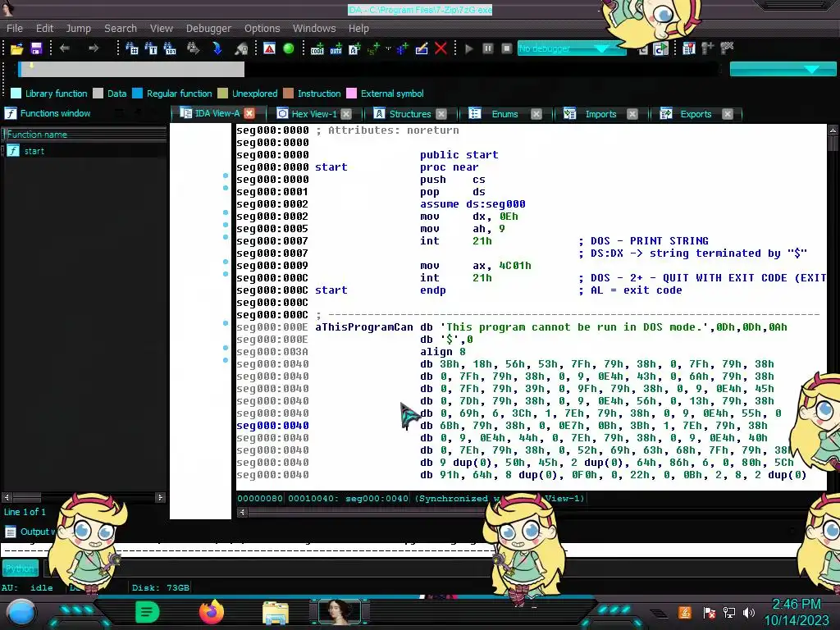Open the View menu
The width and height of the screenshot is (840, 630).
[162, 29]
